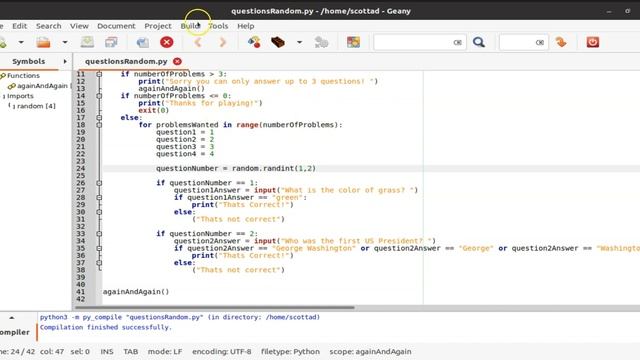This screenshot has width=640, height=360.
Task: Close the questionsRandom.py tab
Action: pos(177,61)
